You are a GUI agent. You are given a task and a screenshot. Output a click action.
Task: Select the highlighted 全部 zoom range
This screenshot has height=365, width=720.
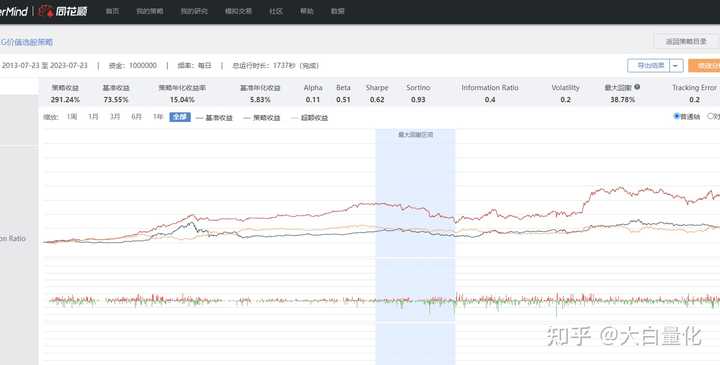point(180,117)
